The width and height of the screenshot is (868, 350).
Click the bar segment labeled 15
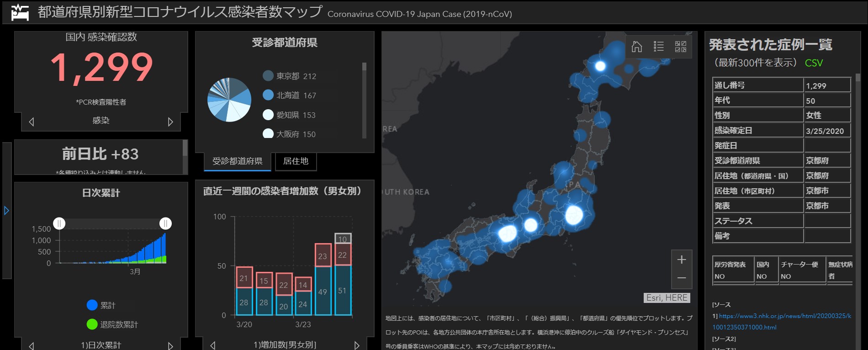point(264,280)
